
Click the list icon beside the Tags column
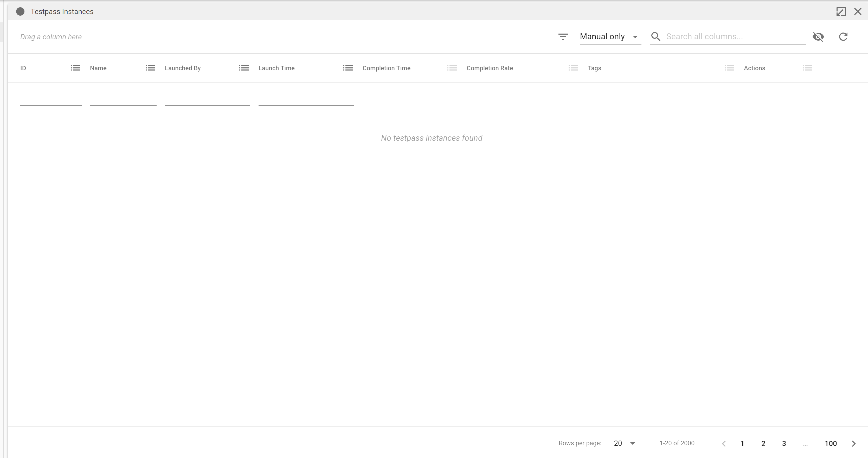point(729,68)
